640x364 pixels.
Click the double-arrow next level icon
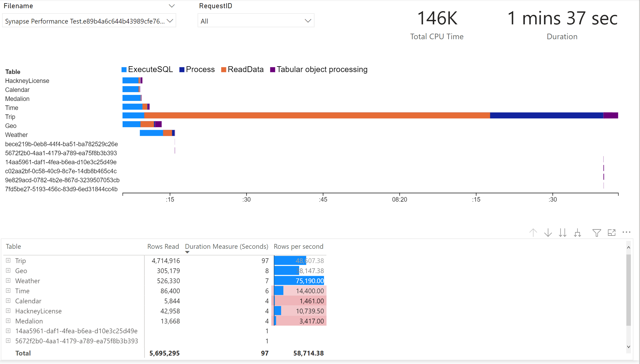[563, 233]
